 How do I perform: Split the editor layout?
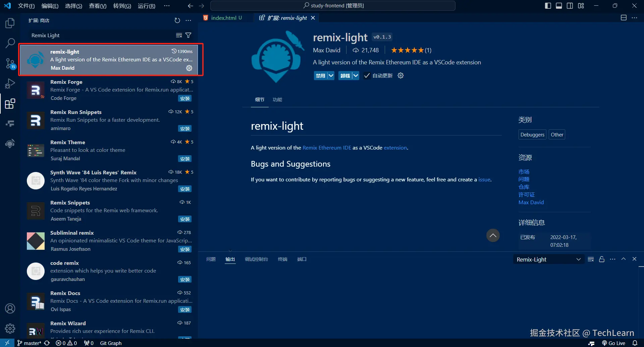click(x=624, y=18)
